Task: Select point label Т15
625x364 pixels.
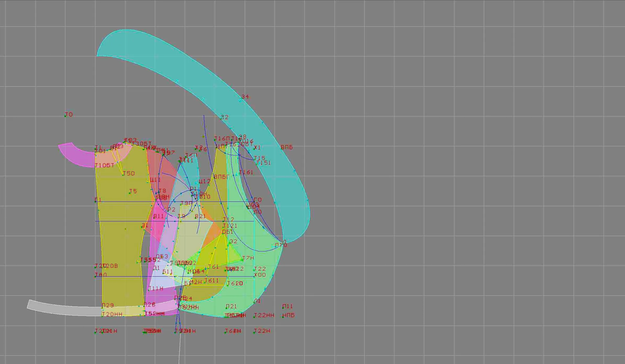Action: point(260,158)
